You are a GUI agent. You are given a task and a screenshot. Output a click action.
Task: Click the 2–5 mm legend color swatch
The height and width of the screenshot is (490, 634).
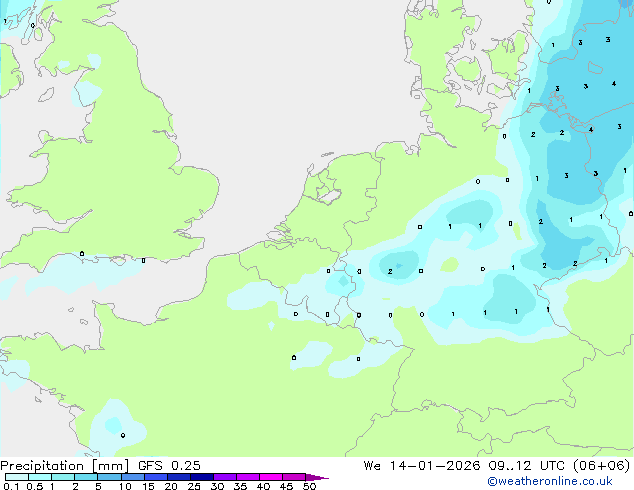pos(86,477)
